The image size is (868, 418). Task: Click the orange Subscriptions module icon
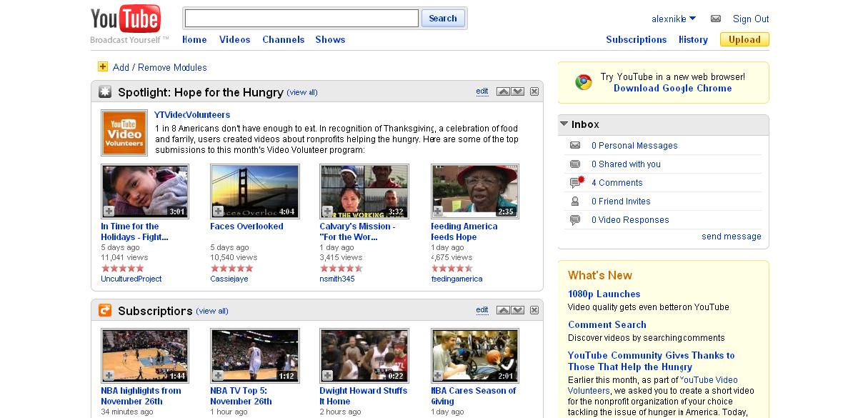105,310
